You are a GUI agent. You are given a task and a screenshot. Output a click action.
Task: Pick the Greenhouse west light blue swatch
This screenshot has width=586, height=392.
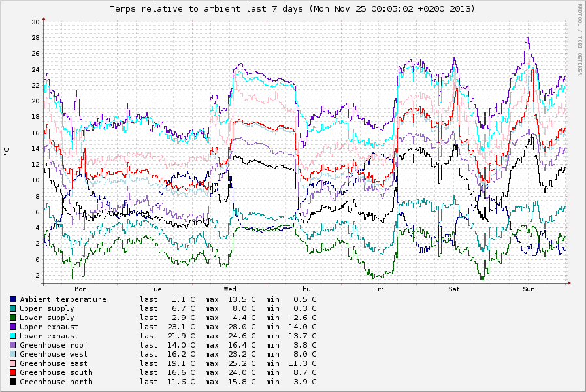point(12,354)
